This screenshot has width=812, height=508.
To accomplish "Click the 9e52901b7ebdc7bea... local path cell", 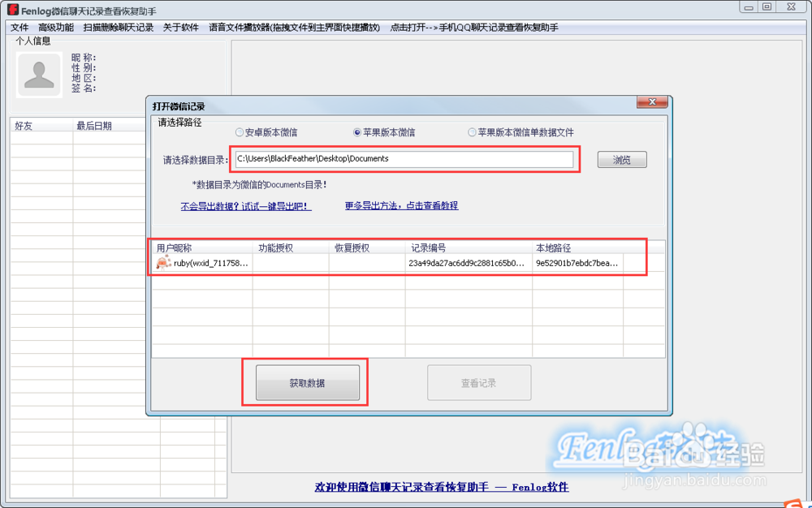I will [x=577, y=263].
